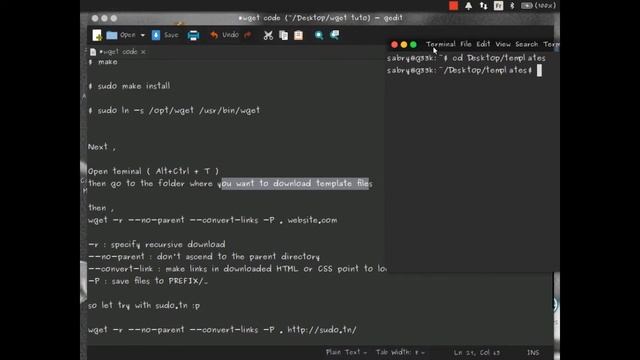Click the wget http://sudo.tn/ command line
Image resolution: width=640 pixels, height=360 pixels.
(222, 330)
